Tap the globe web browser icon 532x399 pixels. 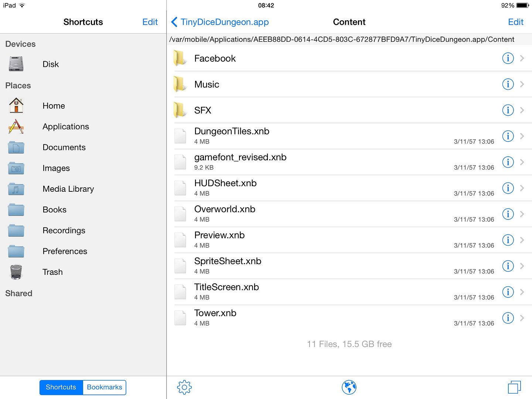click(349, 387)
